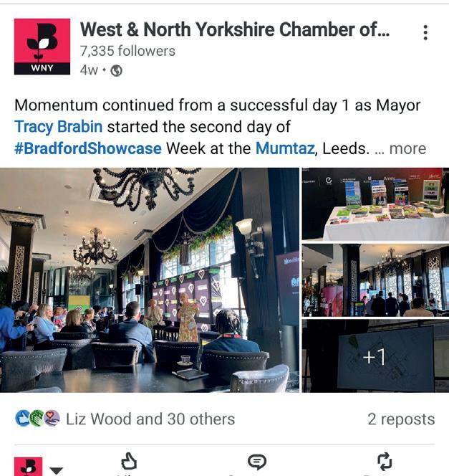The width and height of the screenshot is (449, 476).
Task: Tap the Repost arrows icon
Action: tap(385, 462)
